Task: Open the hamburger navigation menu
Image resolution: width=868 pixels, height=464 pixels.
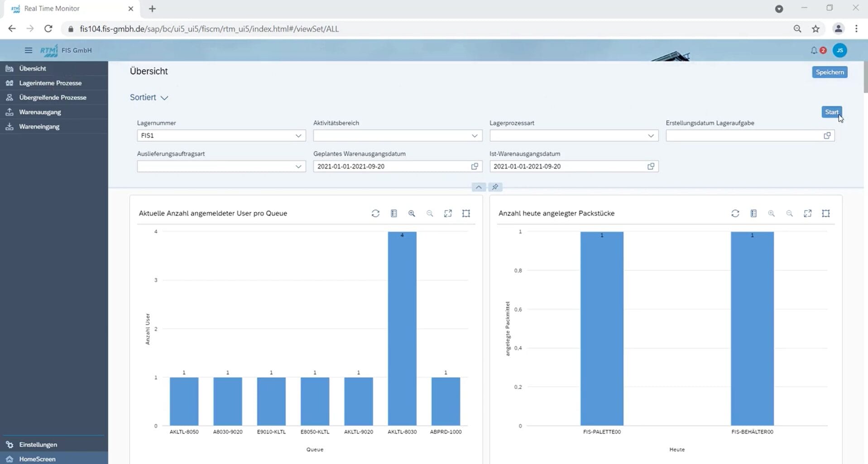Action: pos(28,50)
